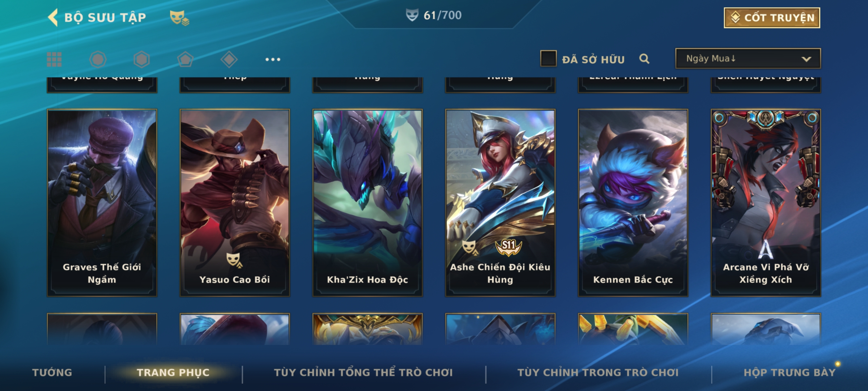Select Arcane Vi Phá Vỡ Xiềng Xích skin
This screenshot has width=868, height=391.
[x=766, y=203]
